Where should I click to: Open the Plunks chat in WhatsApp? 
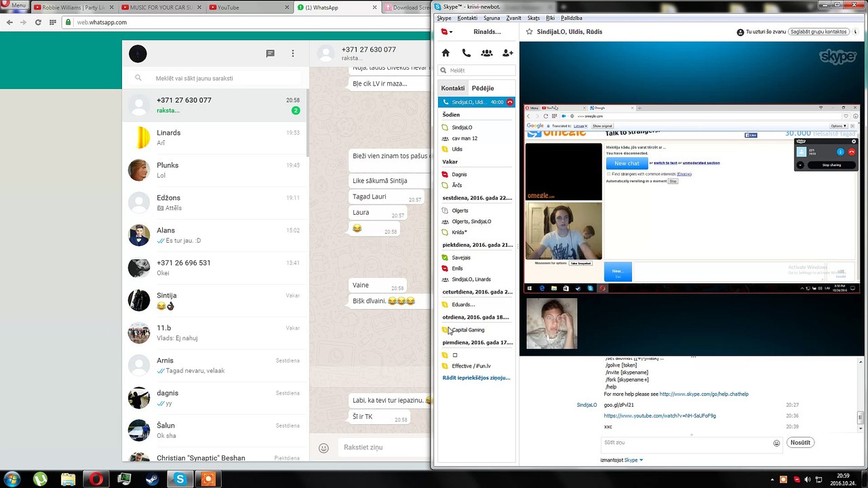tap(216, 170)
